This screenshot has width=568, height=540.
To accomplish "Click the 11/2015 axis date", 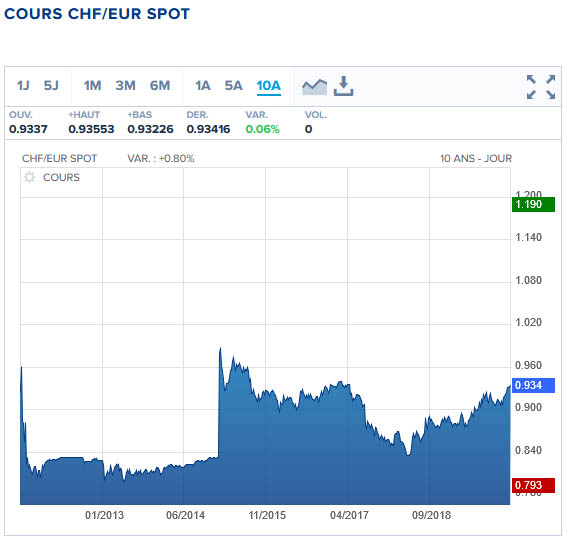I will (267, 515).
